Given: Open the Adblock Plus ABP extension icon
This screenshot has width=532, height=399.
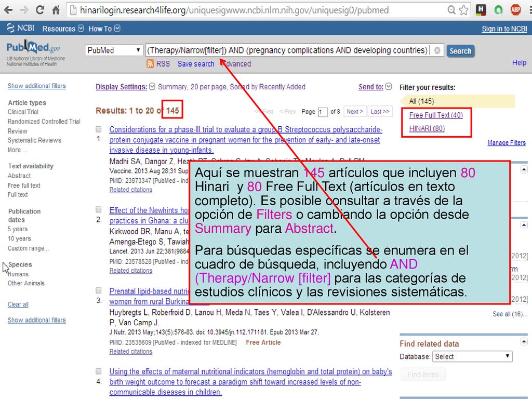Looking at the screenshot, I should click(x=516, y=10).
